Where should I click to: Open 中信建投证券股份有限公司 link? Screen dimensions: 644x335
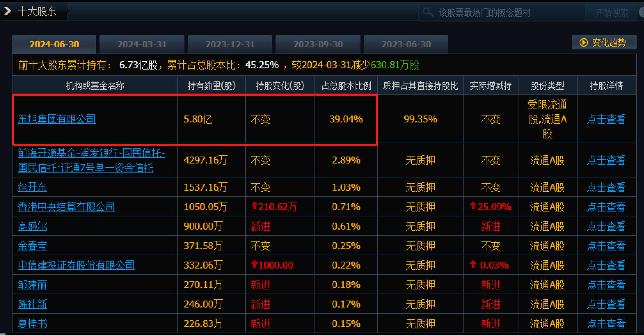click(76, 265)
